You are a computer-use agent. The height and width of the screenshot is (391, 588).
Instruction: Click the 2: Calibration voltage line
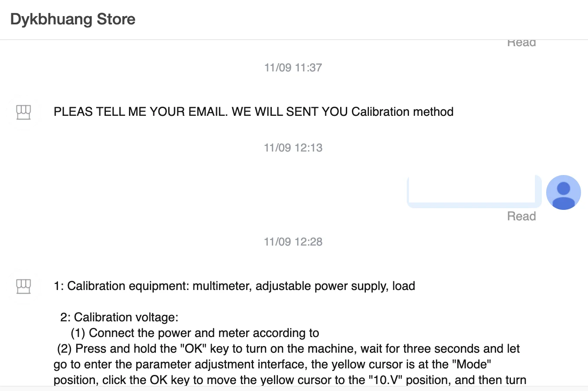point(119,317)
